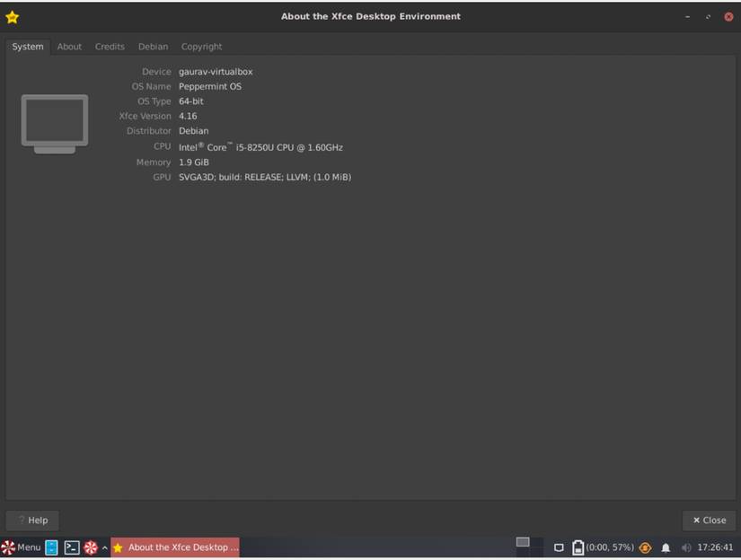Expand the taskbar window list entry

point(175,547)
